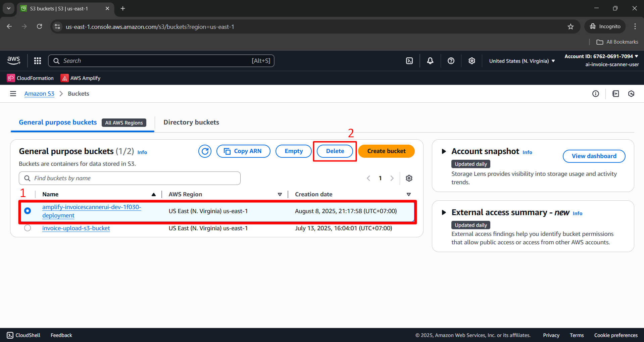This screenshot has width=644, height=342.
Task: Select the invoice-upload-s3-bucket radio button
Action: [x=28, y=228]
